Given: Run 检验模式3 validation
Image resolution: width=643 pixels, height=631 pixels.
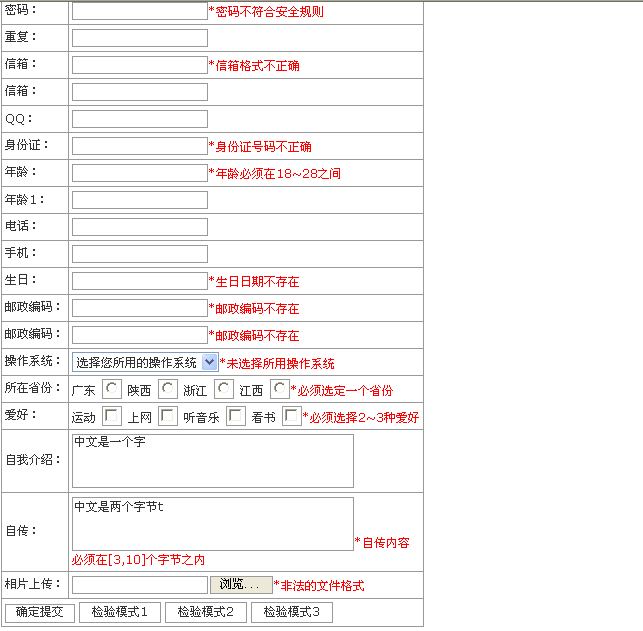Looking at the screenshot, I should 292,613.
